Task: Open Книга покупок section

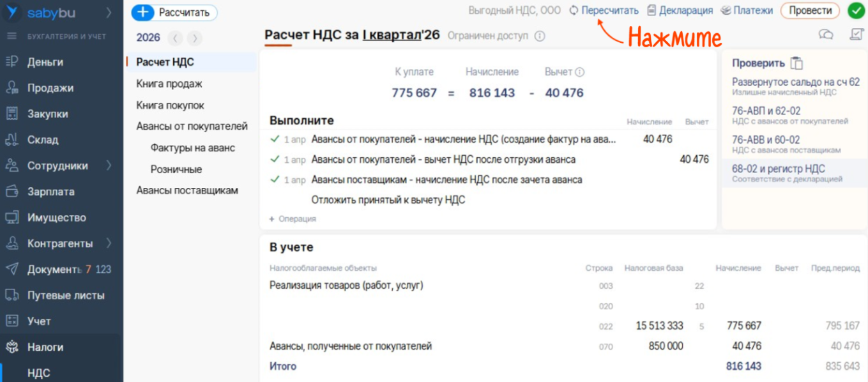Action: 170,105
